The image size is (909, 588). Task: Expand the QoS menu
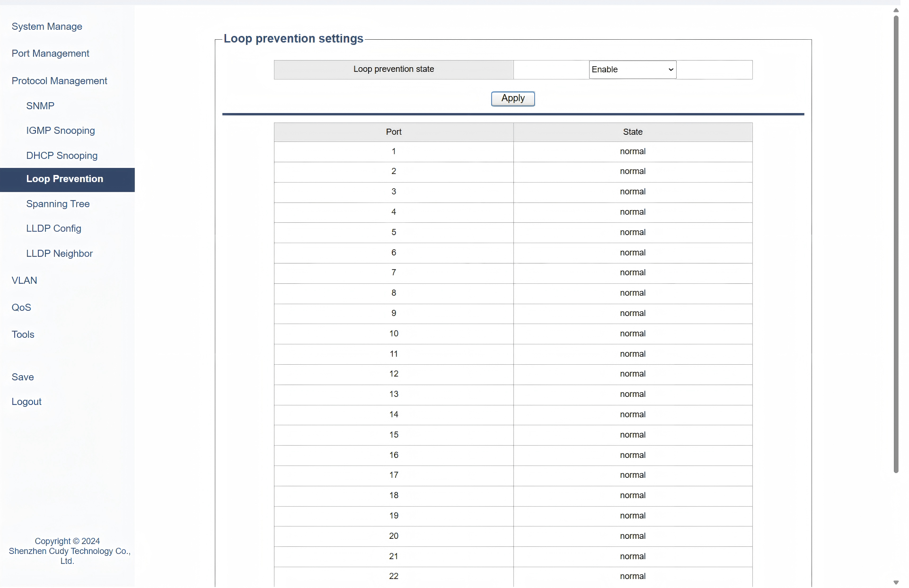21,307
